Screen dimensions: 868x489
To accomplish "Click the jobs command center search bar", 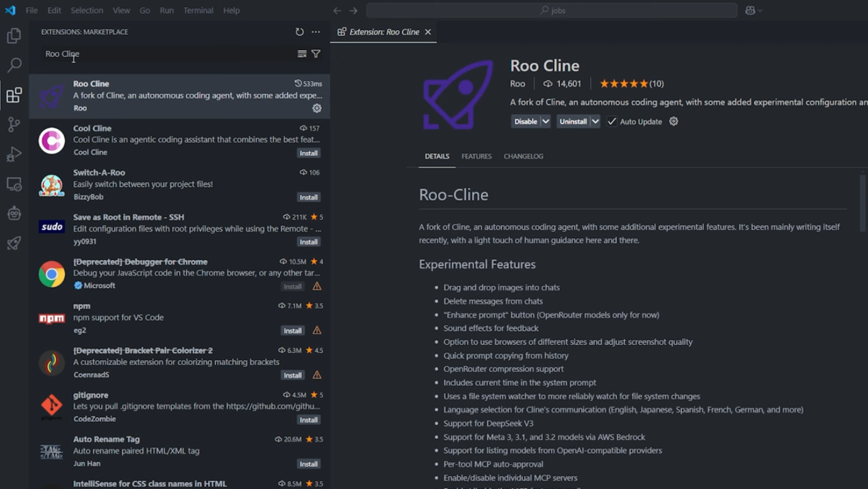I will click(552, 11).
